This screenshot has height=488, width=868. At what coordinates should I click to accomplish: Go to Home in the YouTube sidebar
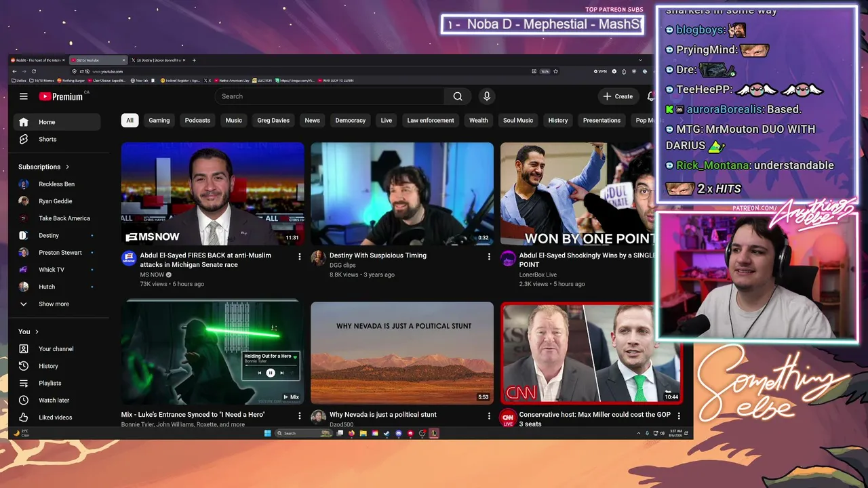click(x=57, y=122)
